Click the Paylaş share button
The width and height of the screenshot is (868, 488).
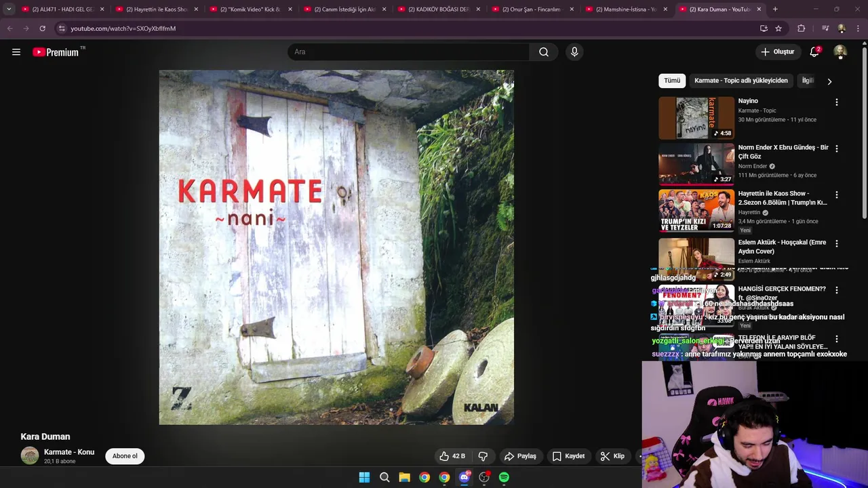(x=520, y=456)
